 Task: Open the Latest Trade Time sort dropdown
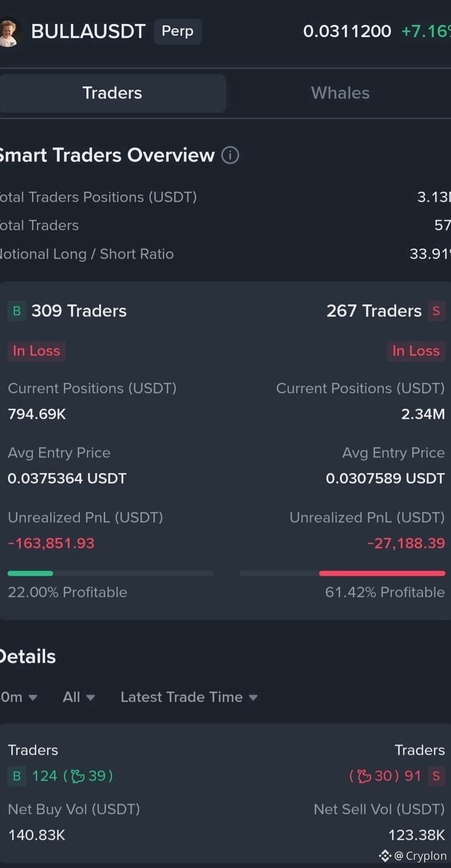pyautogui.click(x=189, y=697)
